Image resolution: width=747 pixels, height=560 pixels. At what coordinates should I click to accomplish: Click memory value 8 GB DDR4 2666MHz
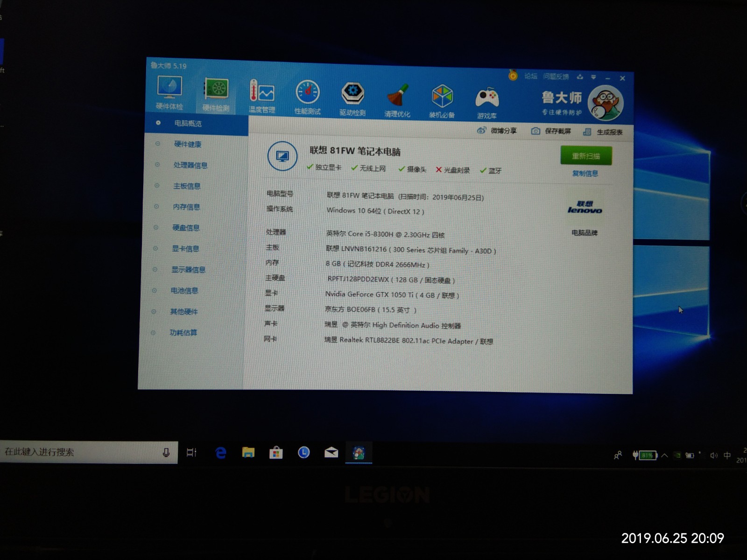(x=377, y=264)
